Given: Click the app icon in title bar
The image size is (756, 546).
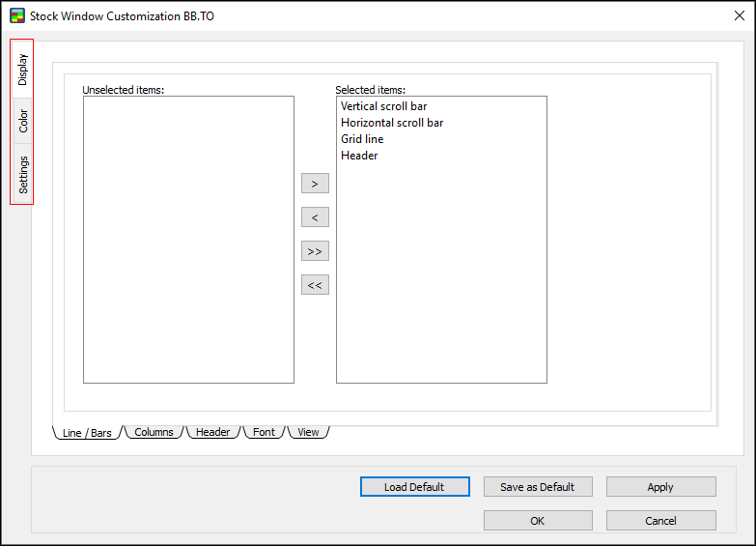Looking at the screenshot, I should coord(16,15).
